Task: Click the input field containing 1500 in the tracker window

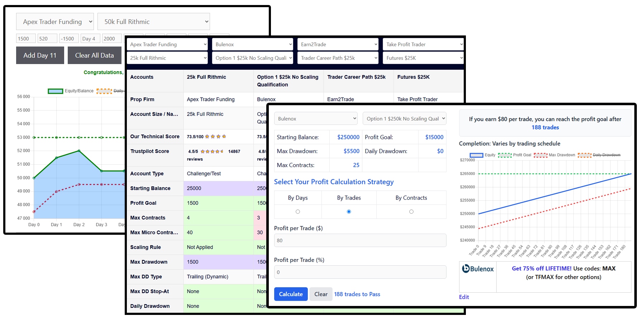Action: pyautogui.click(x=26, y=39)
